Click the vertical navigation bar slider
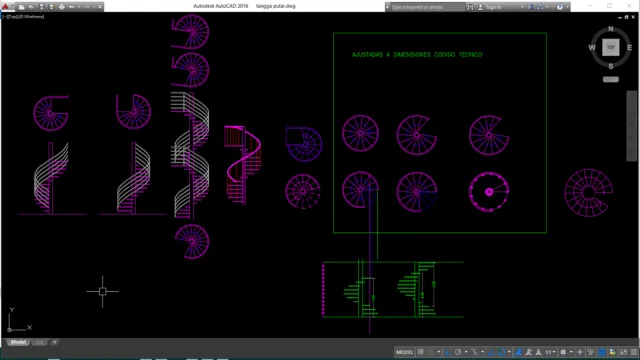This screenshot has width=640, height=360. [x=631, y=126]
